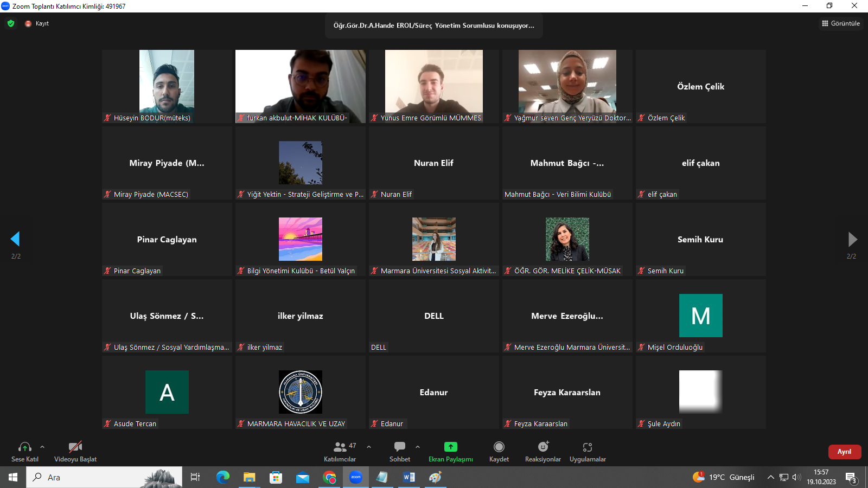Expand the arrow next to Sohbet
The height and width of the screenshot is (488, 868).
tap(418, 447)
